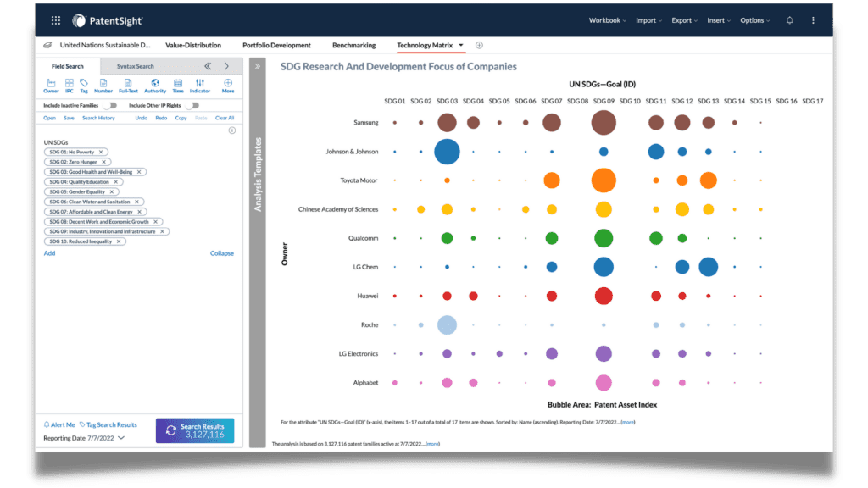Click the Search Results 3,127,116 button
The image size is (868, 488).
[195, 431]
